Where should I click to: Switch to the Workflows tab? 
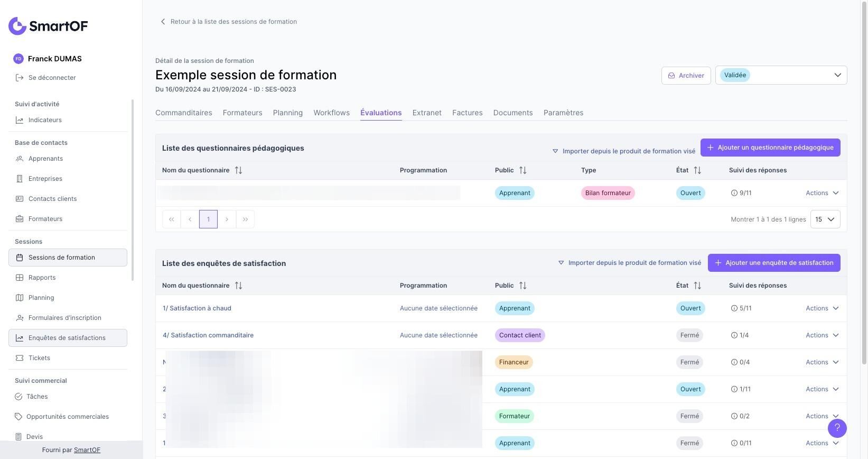(332, 113)
